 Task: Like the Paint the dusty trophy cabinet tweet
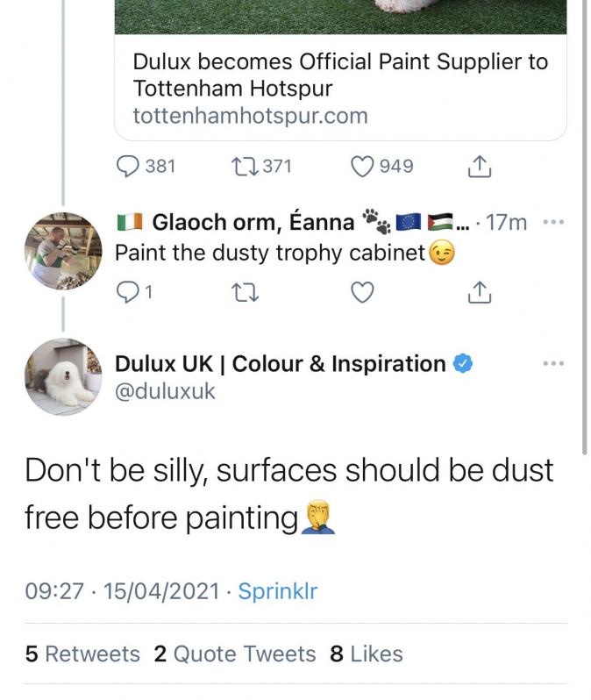tap(361, 292)
